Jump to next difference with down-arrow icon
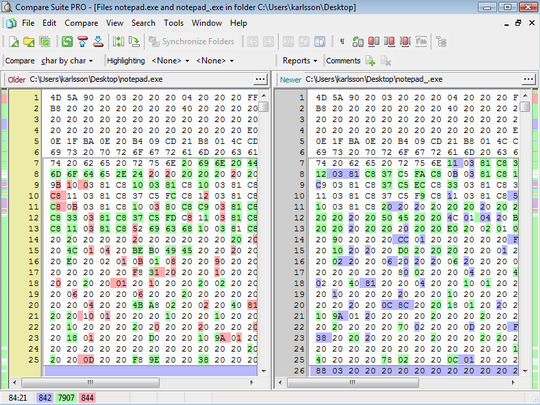The width and height of the screenshot is (540, 405). pos(98,42)
